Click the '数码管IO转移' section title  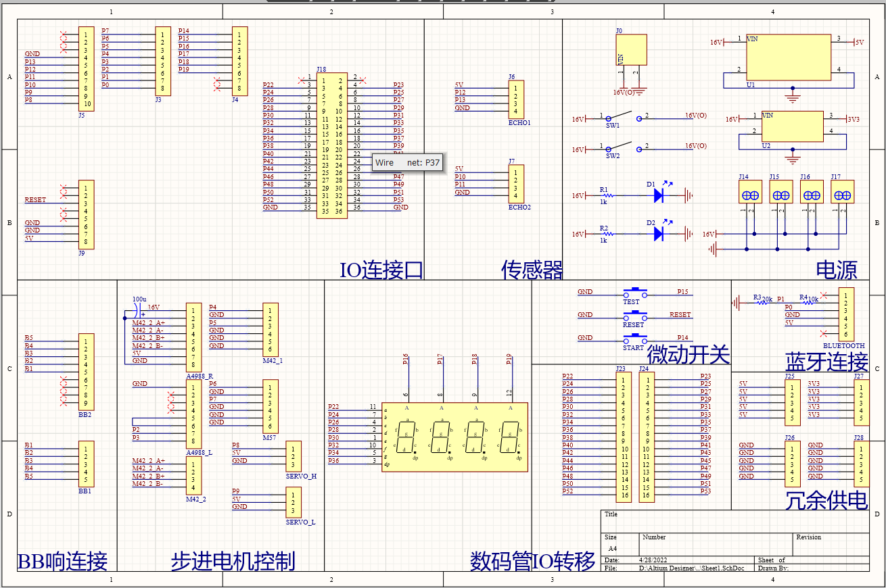coord(533,562)
